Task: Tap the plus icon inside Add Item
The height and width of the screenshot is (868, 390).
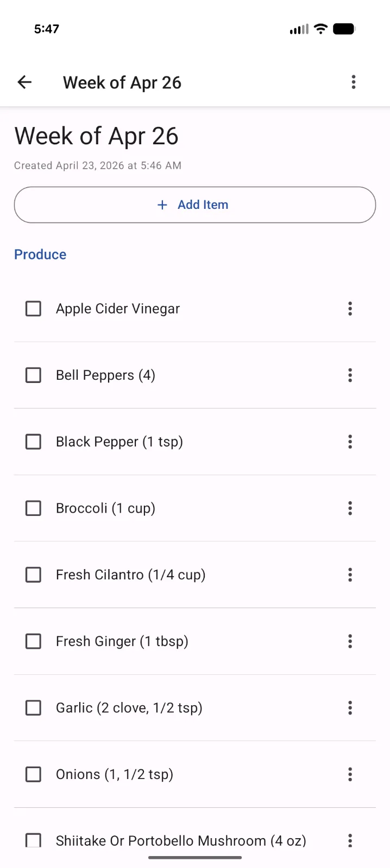Action: point(162,205)
